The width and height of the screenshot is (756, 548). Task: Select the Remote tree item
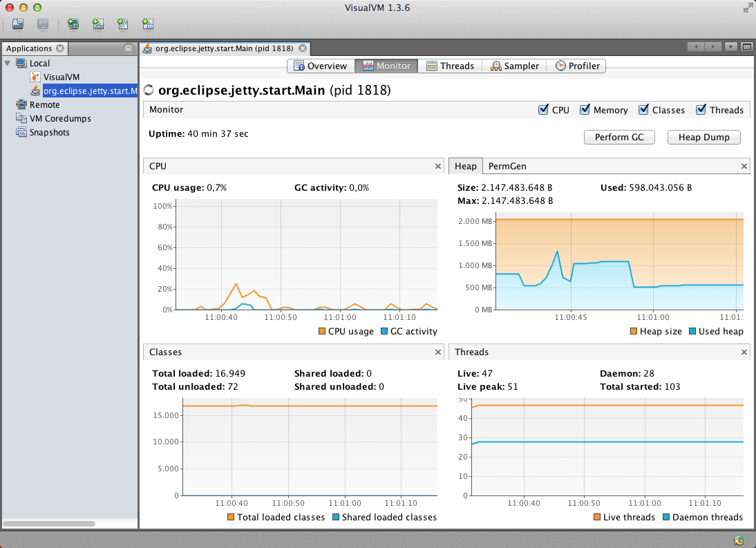point(44,104)
